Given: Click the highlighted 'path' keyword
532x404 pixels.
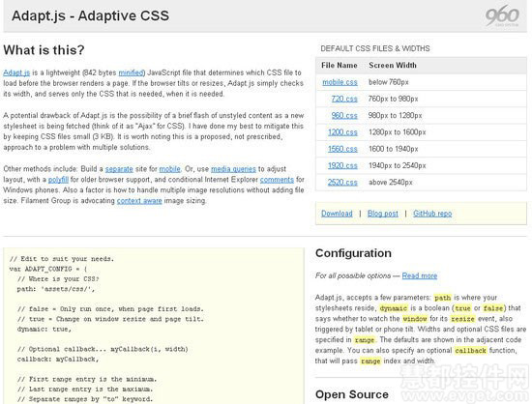Looking at the screenshot, I should click(443, 298).
